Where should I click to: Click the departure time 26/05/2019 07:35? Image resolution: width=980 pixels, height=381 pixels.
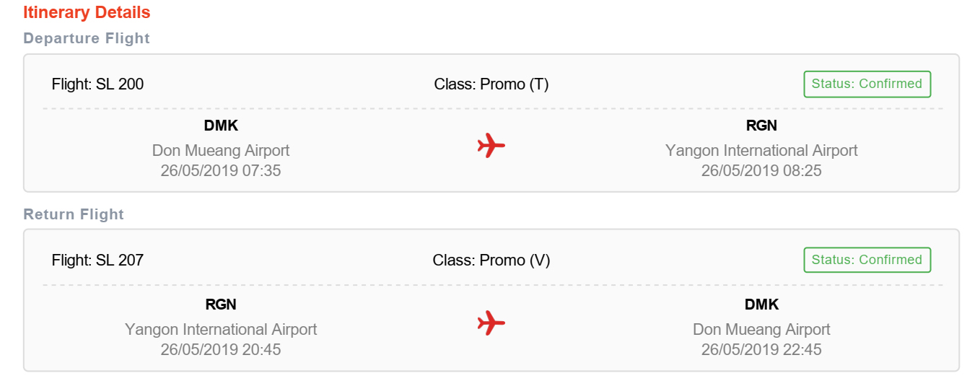pyautogui.click(x=221, y=171)
